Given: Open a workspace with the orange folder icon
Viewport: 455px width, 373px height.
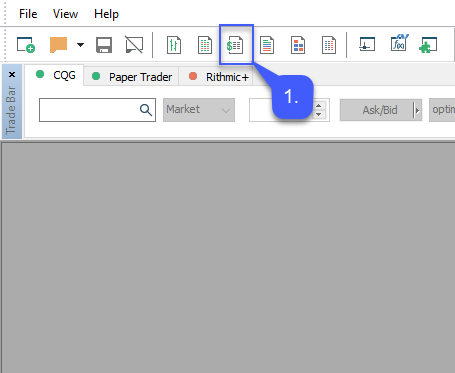Looking at the screenshot, I should click(58, 45).
